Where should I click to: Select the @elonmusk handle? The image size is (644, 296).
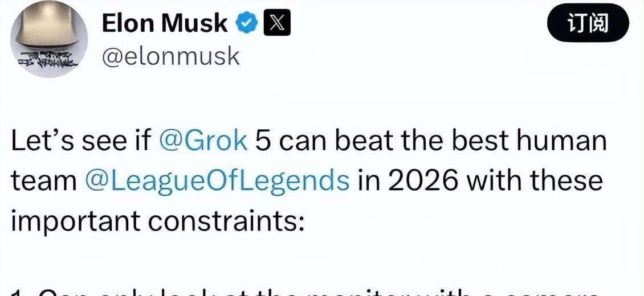click(x=170, y=56)
